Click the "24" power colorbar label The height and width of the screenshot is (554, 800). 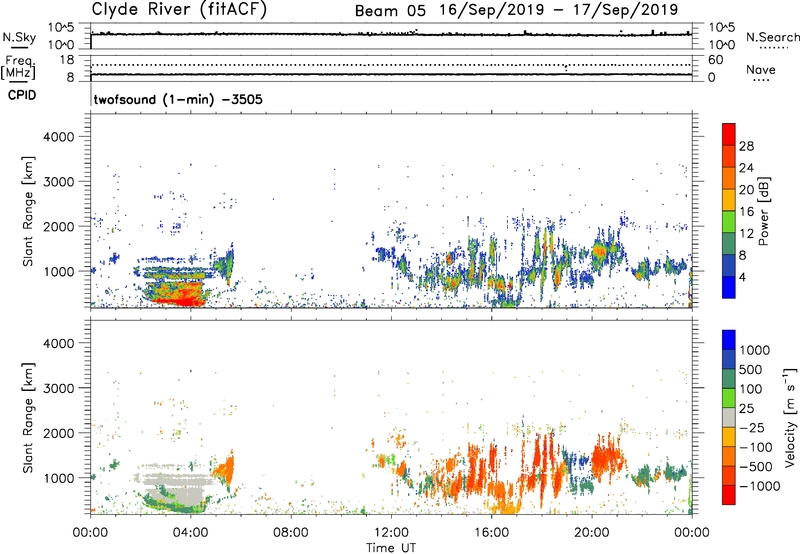746,168
